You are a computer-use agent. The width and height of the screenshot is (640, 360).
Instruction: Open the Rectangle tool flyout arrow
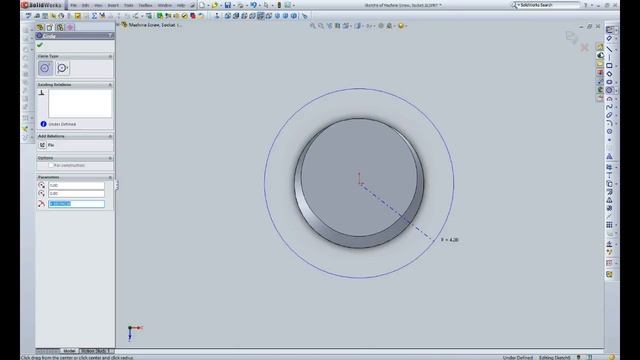pos(616,66)
